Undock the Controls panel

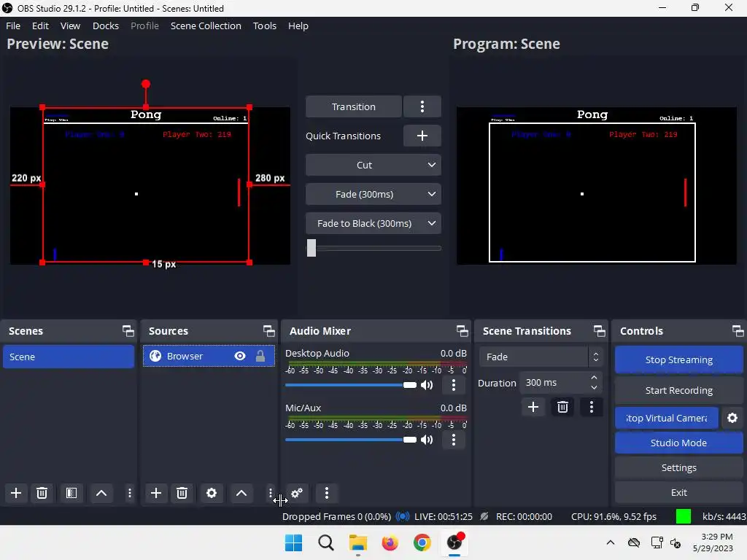[x=738, y=330]
